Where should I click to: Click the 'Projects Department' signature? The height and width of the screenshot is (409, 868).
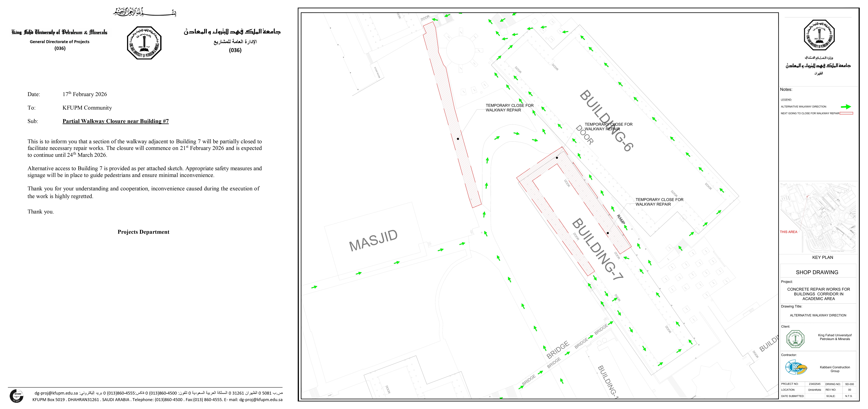click(144, 232)
